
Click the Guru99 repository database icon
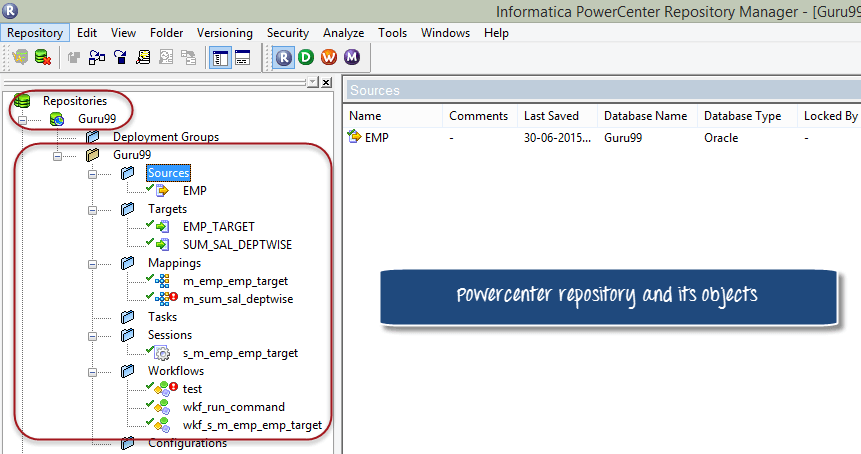(x=57, y=119)
